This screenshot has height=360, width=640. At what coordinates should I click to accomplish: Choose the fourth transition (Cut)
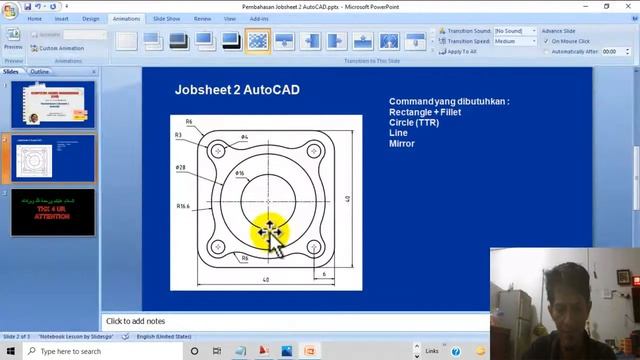[x=205, y=41]
